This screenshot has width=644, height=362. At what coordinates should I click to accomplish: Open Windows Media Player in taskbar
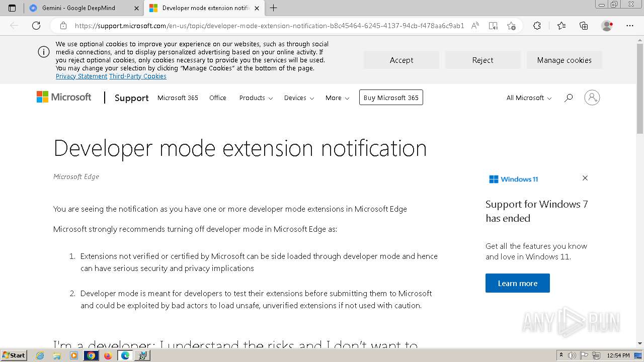pos(74,355)
